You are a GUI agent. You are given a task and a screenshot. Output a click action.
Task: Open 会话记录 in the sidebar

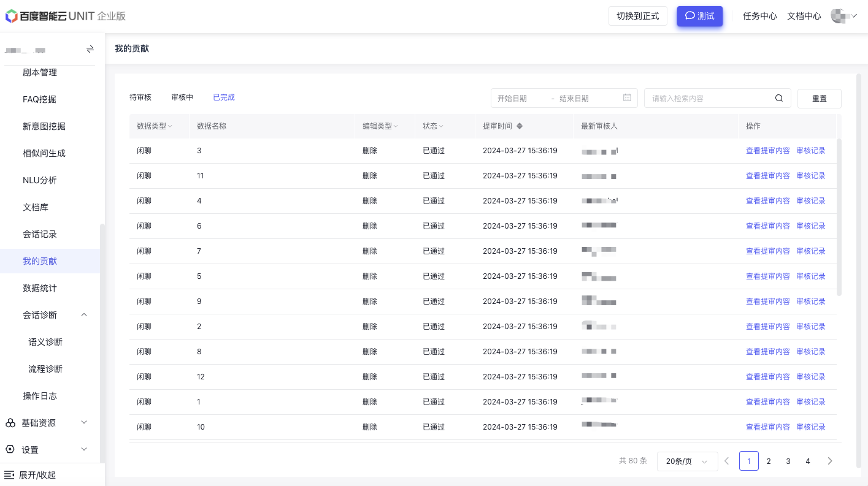(x=40, y=234)
